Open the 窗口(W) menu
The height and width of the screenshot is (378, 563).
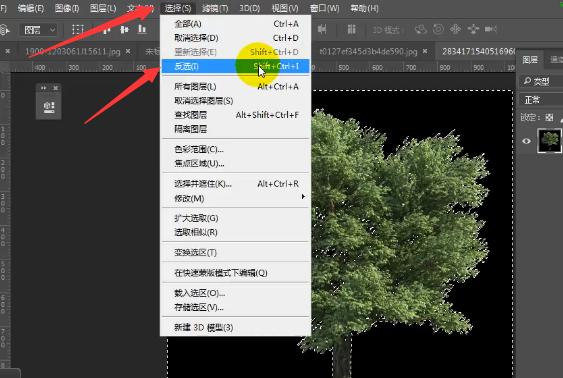point(325,8)
